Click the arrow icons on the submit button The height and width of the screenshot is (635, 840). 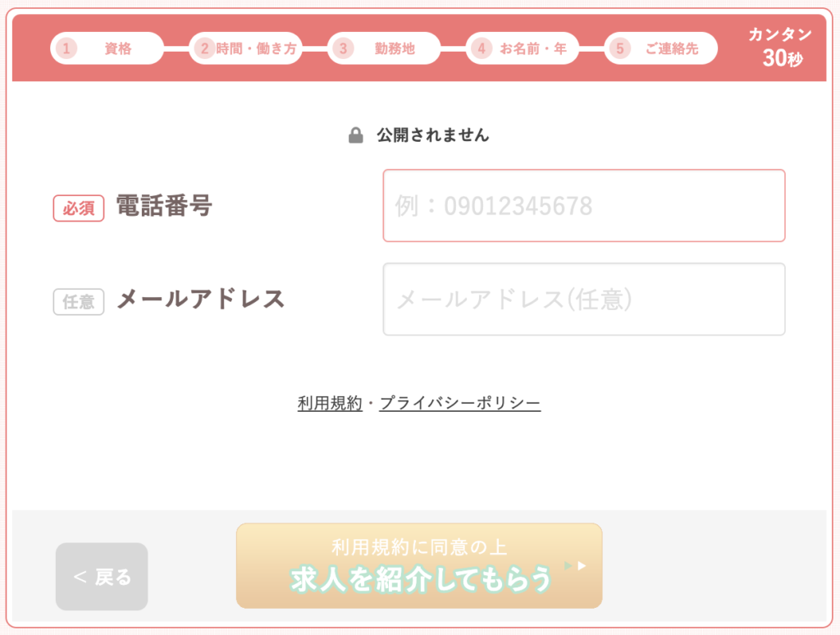coord(576,565)
